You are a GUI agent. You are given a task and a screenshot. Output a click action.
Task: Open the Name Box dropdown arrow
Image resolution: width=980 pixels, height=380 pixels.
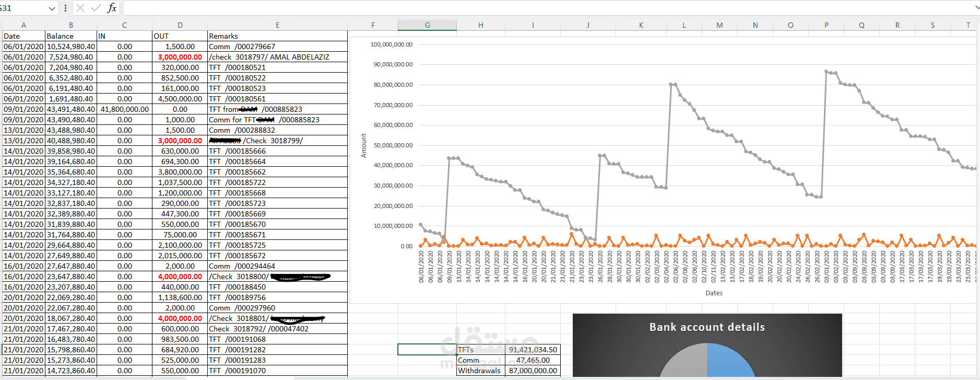(52, 8)
